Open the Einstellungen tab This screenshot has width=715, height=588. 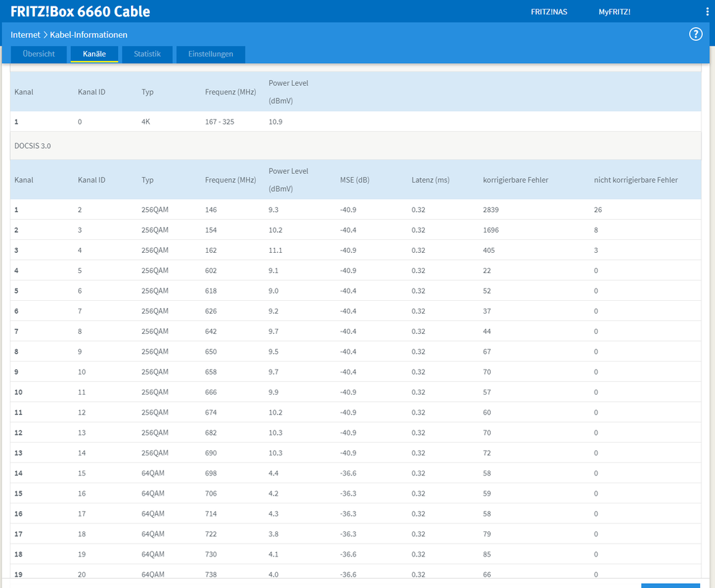coord(211,54)
